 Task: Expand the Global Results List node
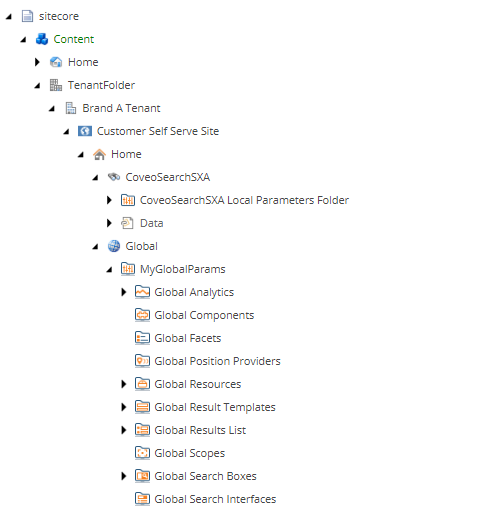[123, 430]
